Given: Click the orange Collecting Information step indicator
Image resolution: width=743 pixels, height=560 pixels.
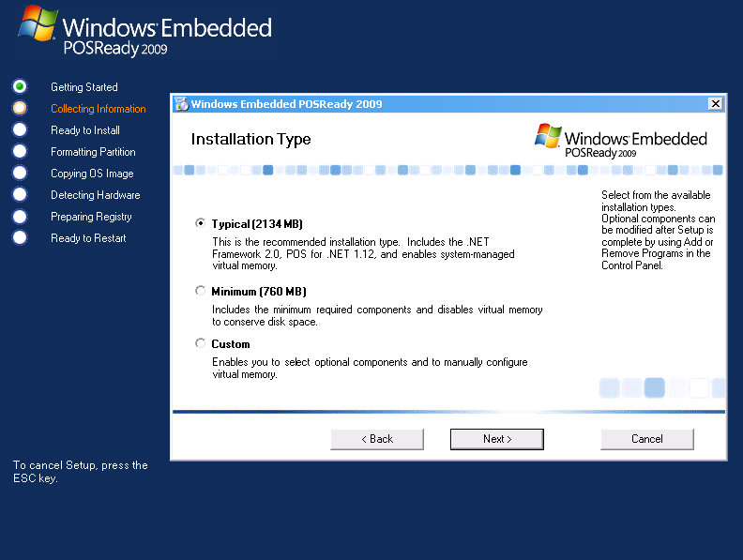Looking at the screenshot, I should click(x=20, y=108).
